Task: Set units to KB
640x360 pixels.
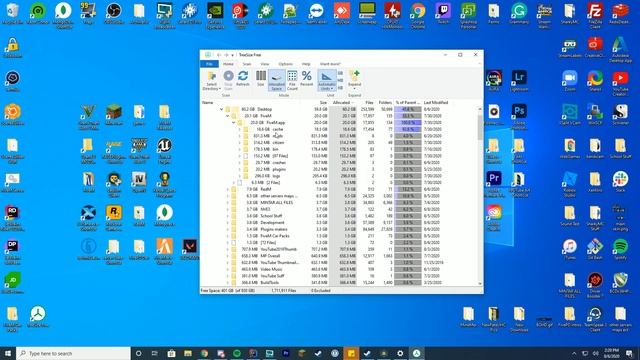Action: coord(340,87)
